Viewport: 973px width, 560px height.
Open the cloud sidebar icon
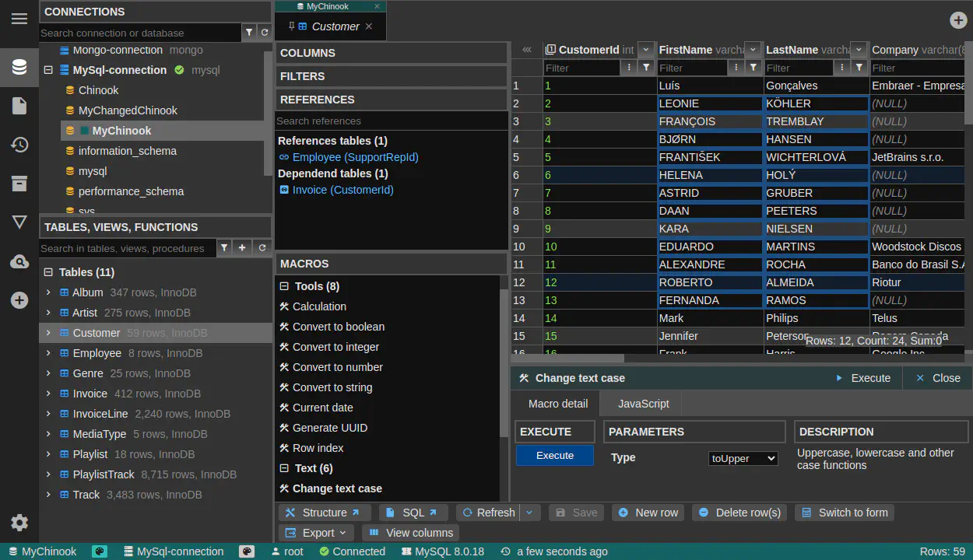19,262
